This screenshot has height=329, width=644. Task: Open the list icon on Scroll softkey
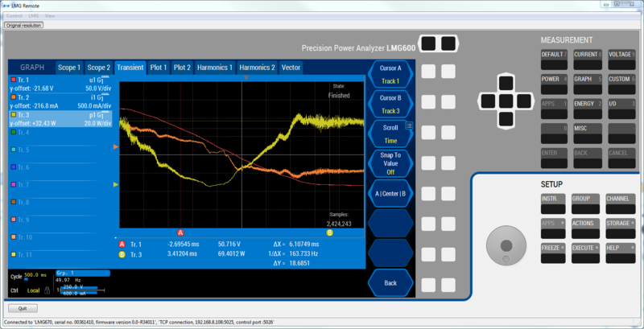pyautogui.click(x=409, y=126)
